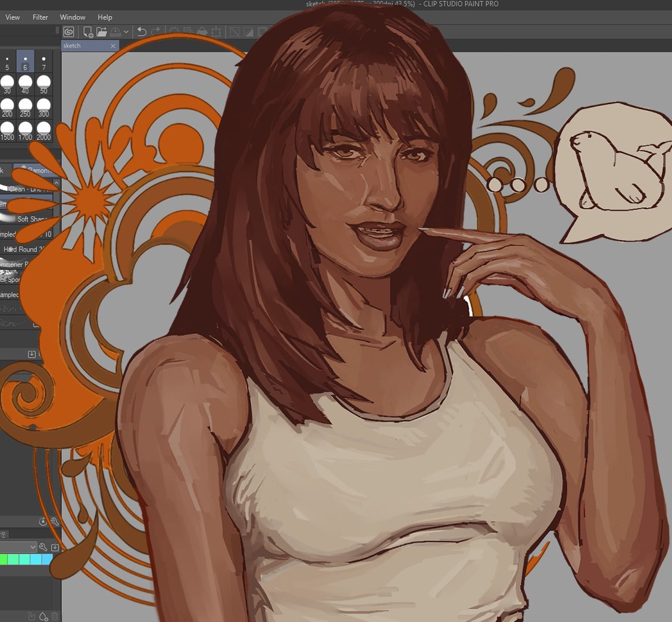Click scroll-up arrow of sub tool list
This screenshot has width=672, height=622.
57,183
